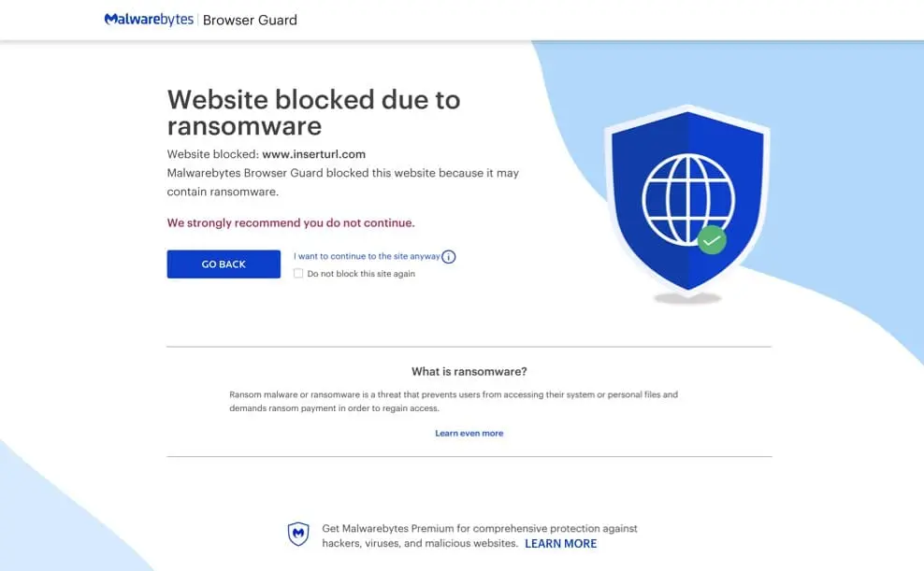The height and width of the screenshot is (571, 924).
Task: Click the gray shadow below the shield illustration
Action: [x=687, y=298]
